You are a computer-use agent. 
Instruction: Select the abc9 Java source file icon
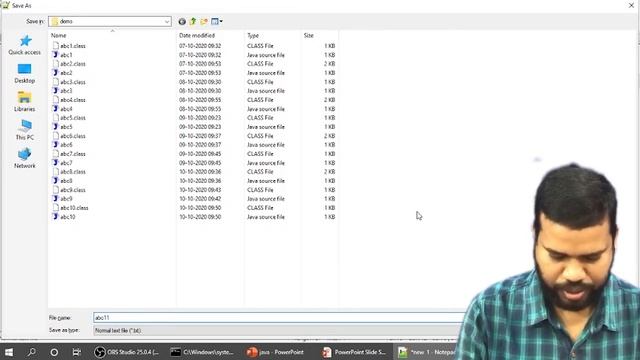[56, 198]
